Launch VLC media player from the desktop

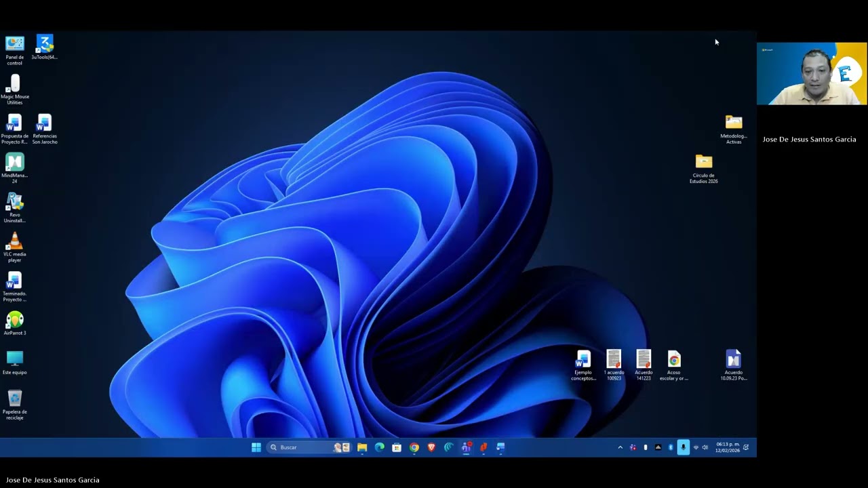(x=15, y=247)
